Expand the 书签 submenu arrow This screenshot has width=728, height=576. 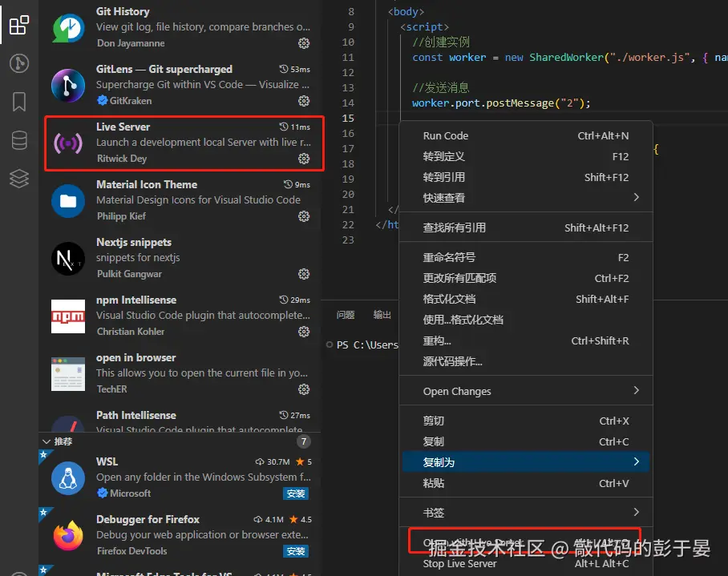click(x=636, y=512)
